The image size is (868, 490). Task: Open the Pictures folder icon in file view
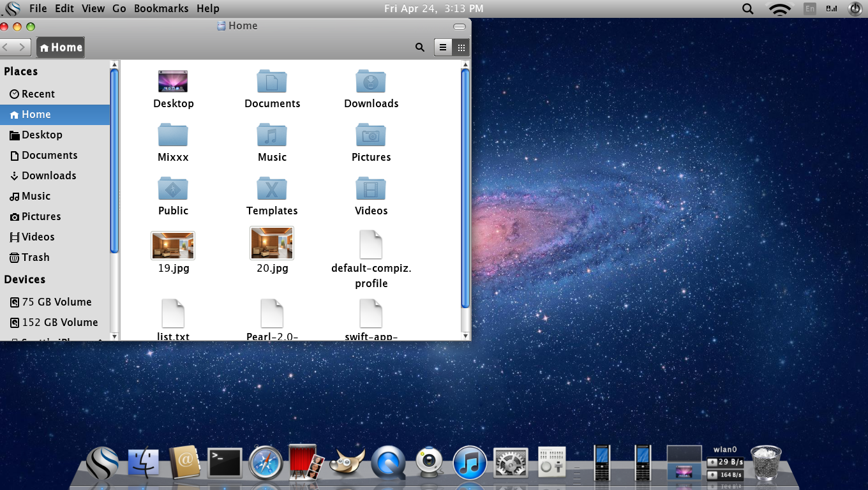click(371, 135)
